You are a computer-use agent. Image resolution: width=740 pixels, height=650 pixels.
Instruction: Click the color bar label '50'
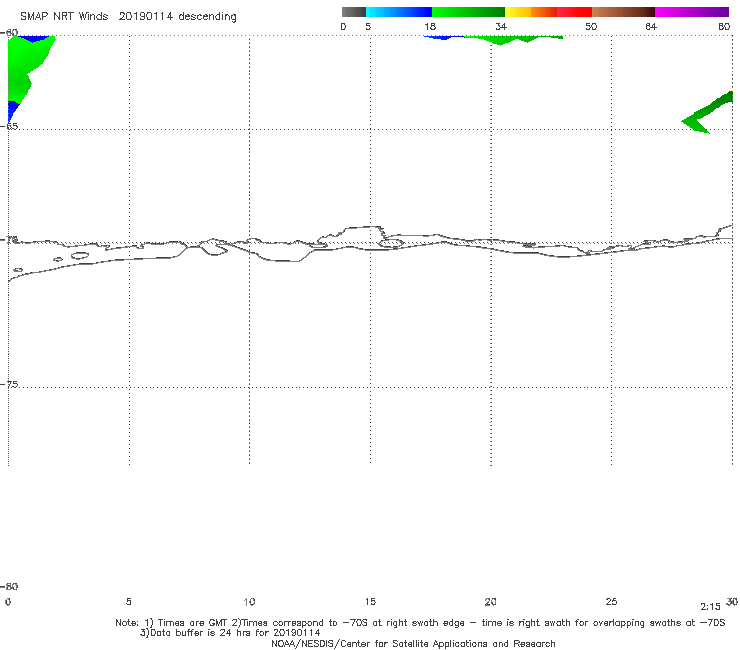click(591, 26)
